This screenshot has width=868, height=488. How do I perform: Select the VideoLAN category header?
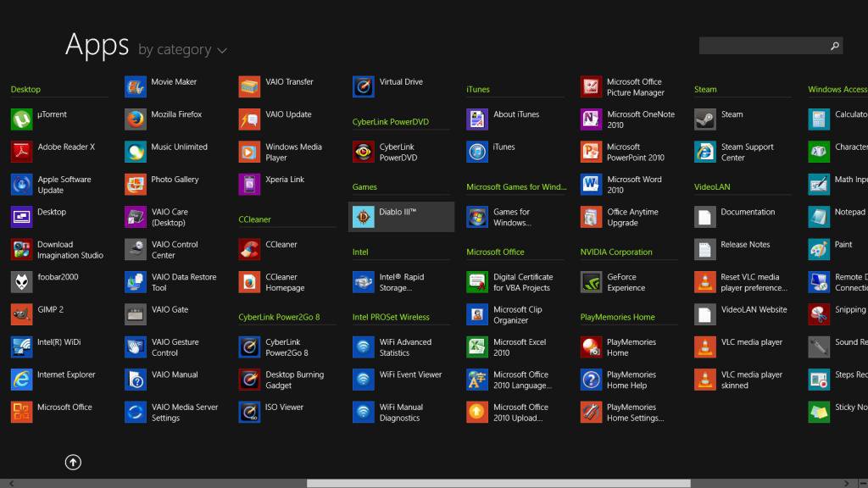(712, 187)
